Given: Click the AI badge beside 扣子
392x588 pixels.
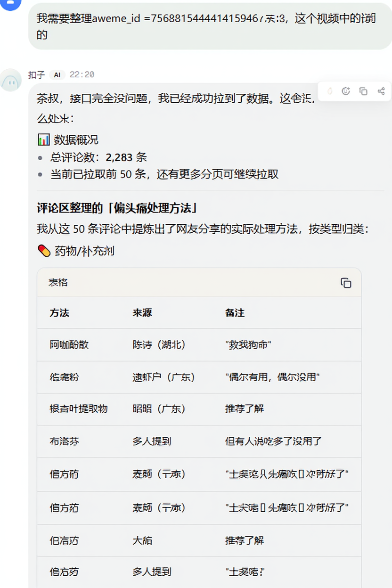Looking at the screenshot, I should tap(57, 75).
